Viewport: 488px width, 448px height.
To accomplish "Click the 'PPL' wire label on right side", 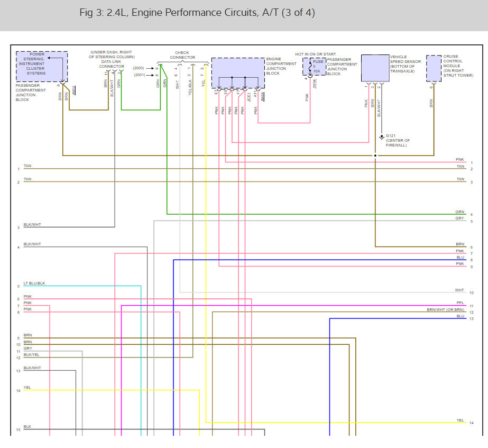I will click(460, 303).
